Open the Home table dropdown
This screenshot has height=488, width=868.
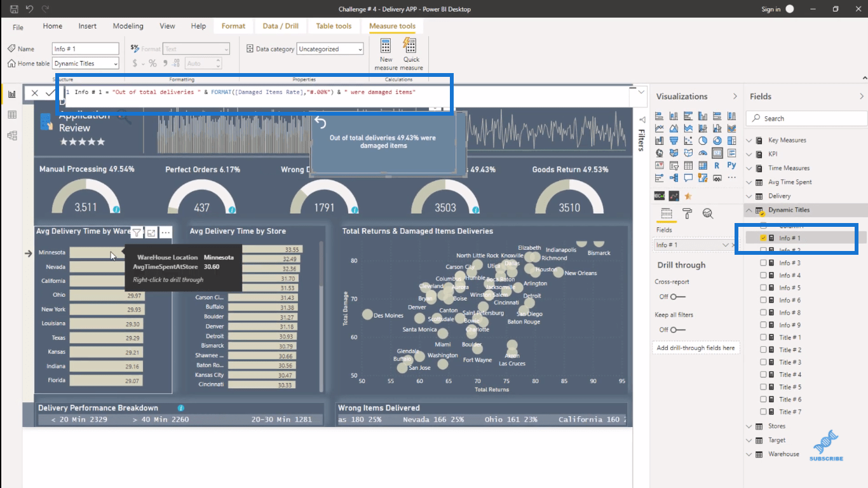click(x=114, y=64)
